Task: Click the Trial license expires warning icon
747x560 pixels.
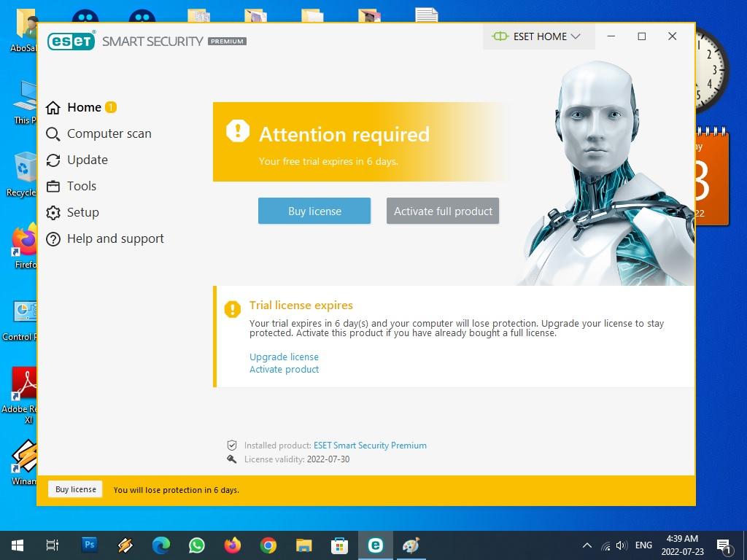Action: coord(233,309)
